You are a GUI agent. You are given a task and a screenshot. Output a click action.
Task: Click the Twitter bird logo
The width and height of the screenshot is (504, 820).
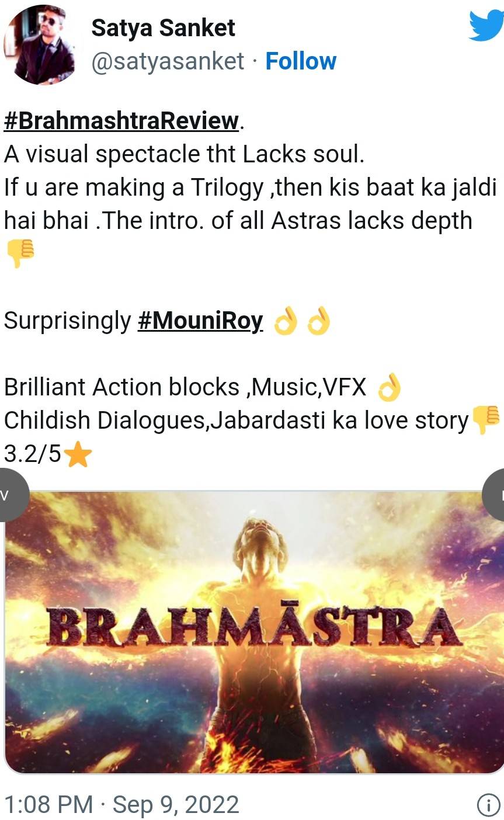486,26
